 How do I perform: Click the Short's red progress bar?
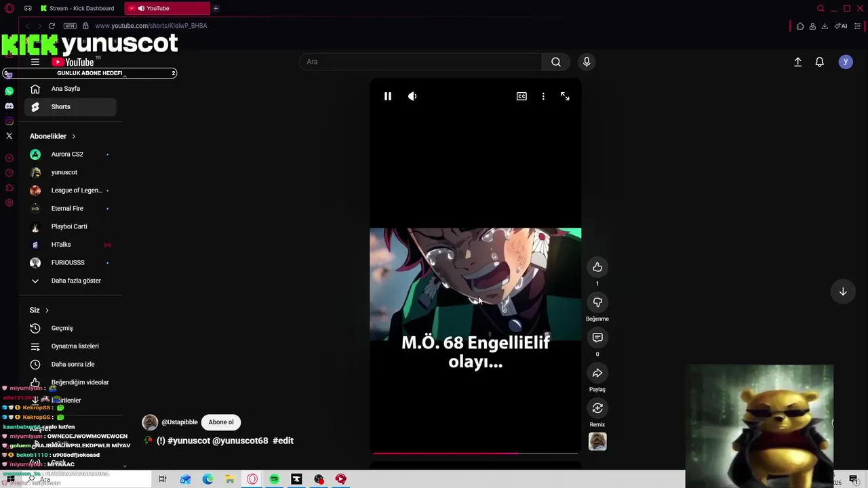click(475, 453)
